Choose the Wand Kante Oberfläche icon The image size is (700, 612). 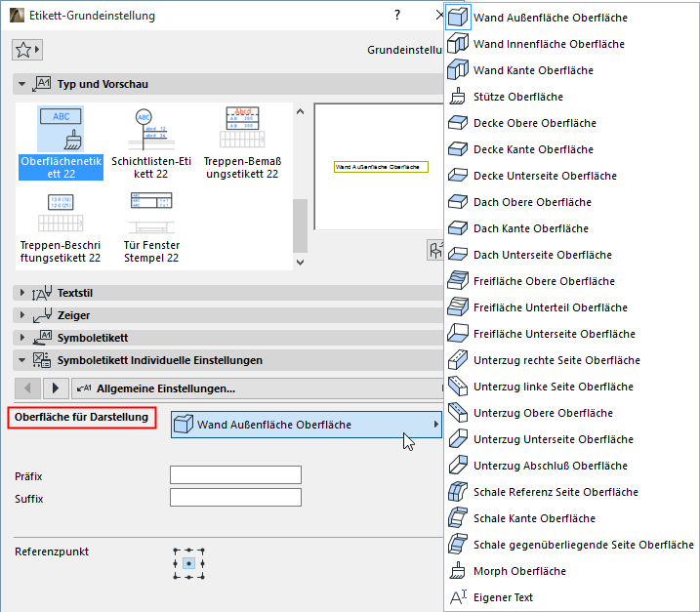458,70
